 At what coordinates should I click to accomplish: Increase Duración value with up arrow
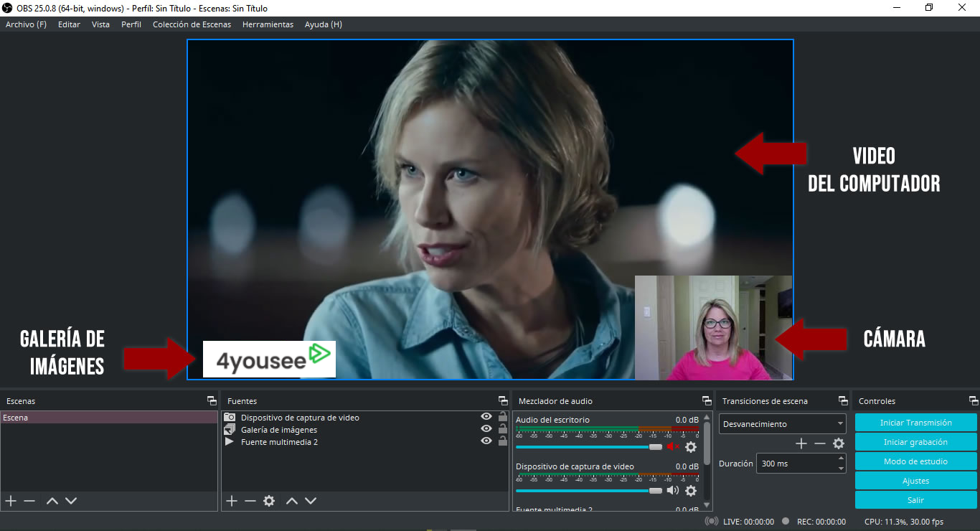[841, 459]
